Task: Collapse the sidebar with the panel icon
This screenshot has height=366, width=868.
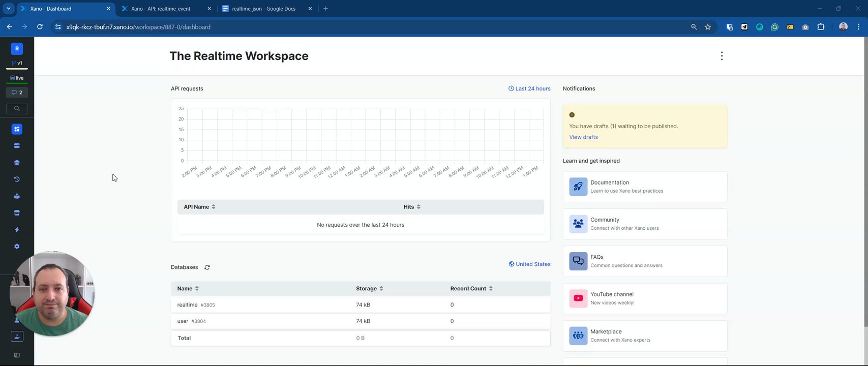Action: click(x=17, y=355)
